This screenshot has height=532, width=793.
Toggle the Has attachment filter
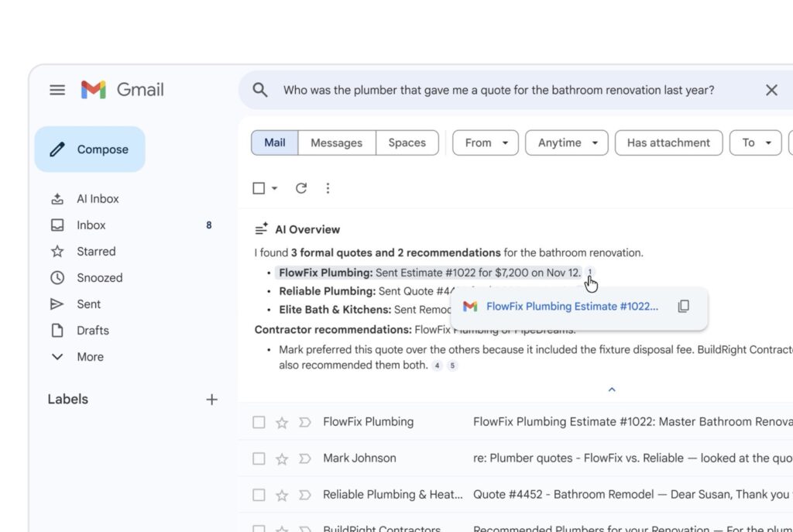click(668, 142)
